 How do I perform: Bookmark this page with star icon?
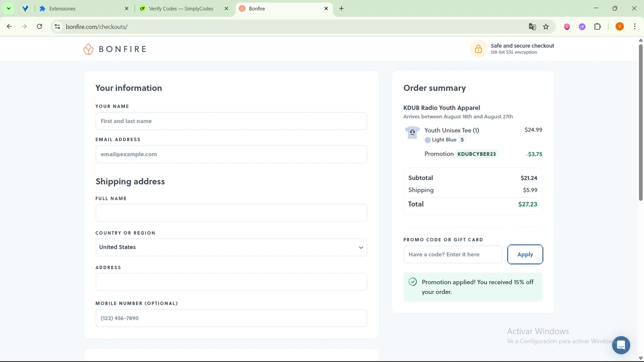[x=546, y=27]
